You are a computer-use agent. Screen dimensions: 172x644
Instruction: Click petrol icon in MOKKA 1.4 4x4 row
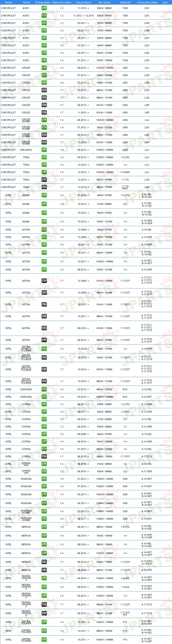point(44,587)
